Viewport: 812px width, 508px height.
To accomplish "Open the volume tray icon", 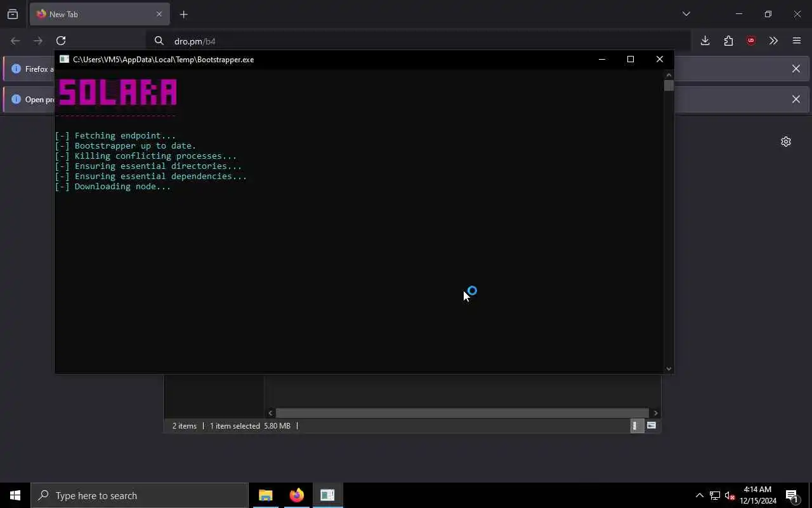I will click(730, 495).
